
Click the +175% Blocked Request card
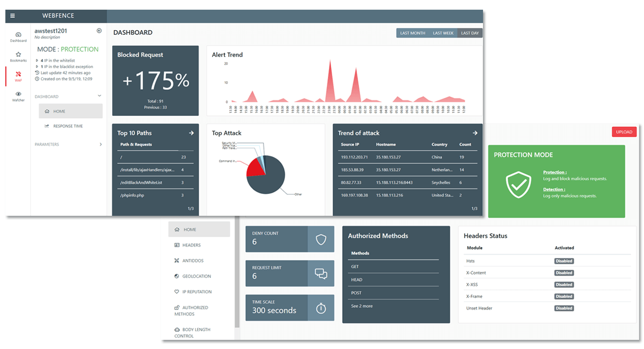[x=155, y=81]
